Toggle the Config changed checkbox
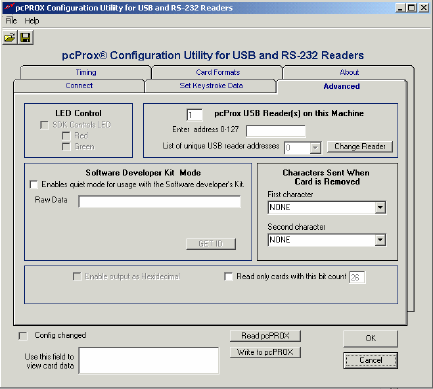The image size is (433, 389). (x=23, y=335)
